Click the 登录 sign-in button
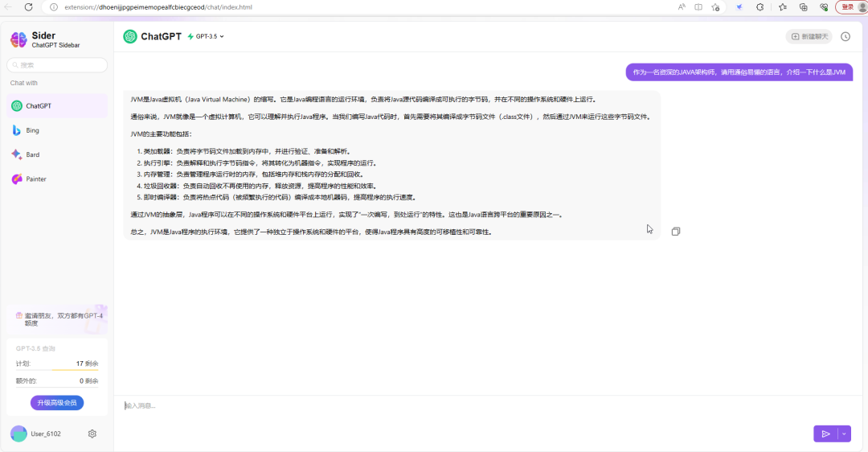The width and height of the screenshot is (868, 452). click(850, 7)
